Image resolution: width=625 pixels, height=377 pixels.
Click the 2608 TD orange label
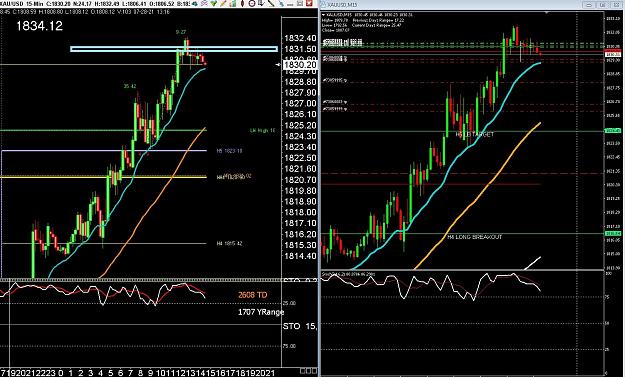(x=252, y=295)
